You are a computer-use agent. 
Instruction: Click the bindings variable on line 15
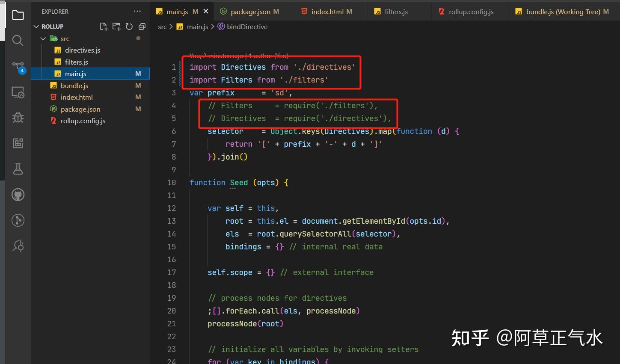click(243, 247)
